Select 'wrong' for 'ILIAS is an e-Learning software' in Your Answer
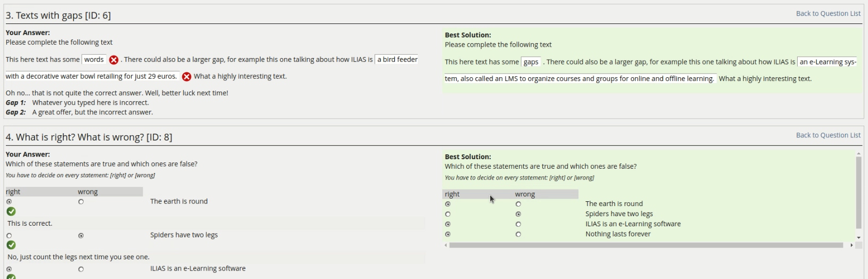Screen dimensions: 868x279 (81, 269)
